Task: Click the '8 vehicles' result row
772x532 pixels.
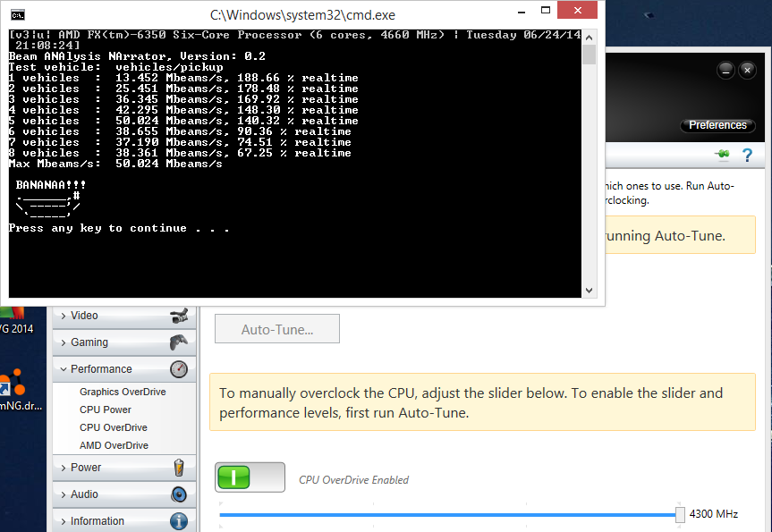Action: coord(180,153)
